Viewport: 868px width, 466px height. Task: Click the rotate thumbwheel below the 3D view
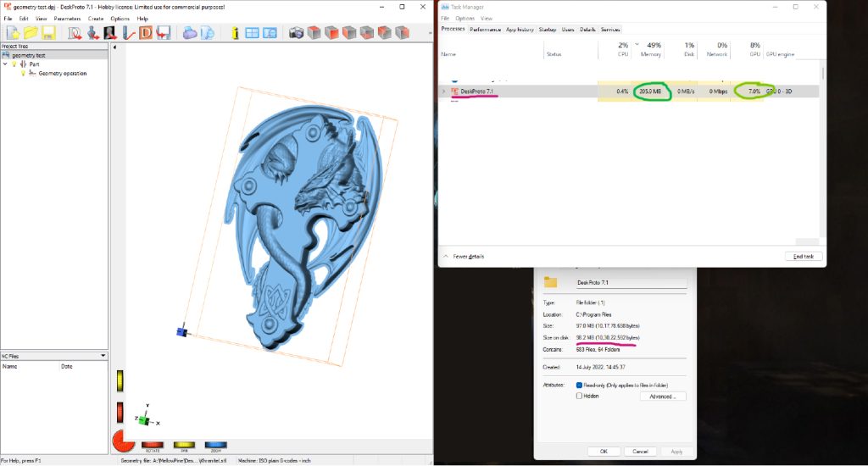point(152,444)
